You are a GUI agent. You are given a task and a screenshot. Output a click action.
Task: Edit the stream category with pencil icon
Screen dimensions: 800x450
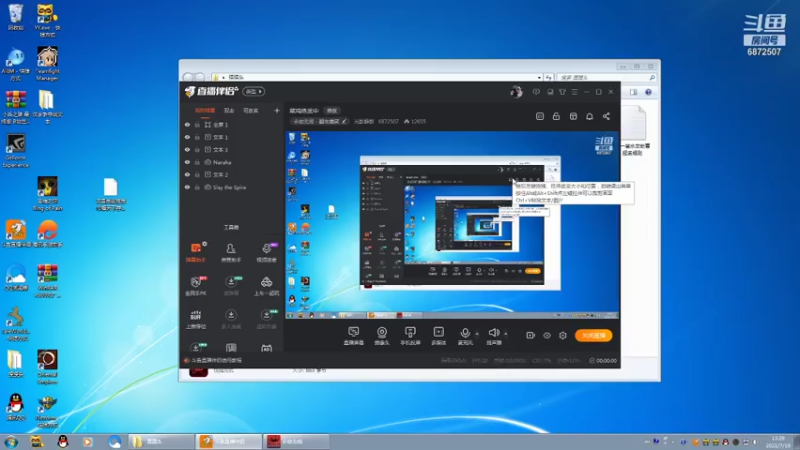coord(344,121)
